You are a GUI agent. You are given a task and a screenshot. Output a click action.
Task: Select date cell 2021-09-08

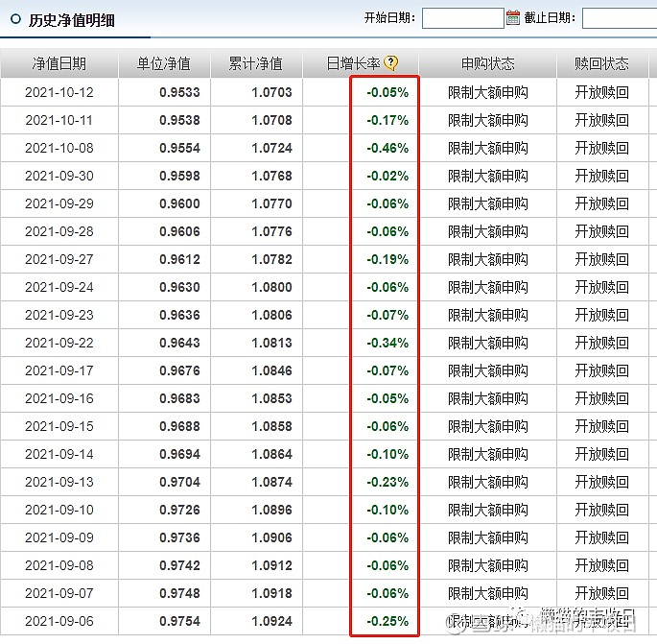[59, 565]
